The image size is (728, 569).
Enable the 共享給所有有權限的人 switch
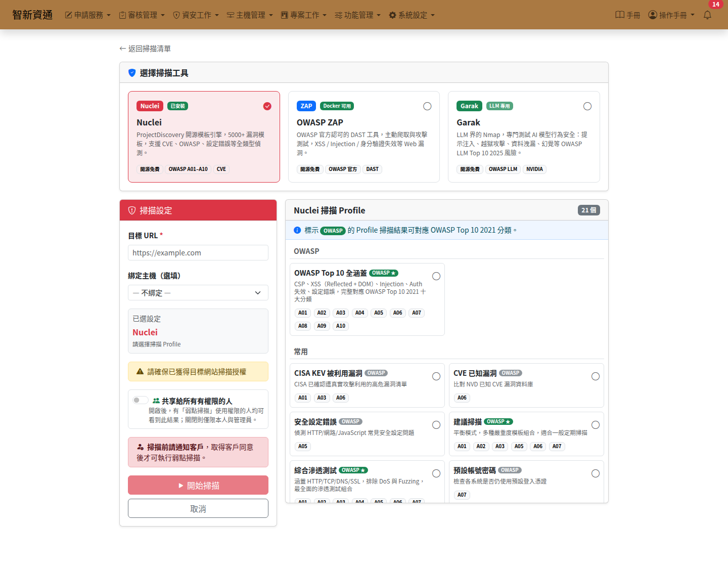pos(140,400)
